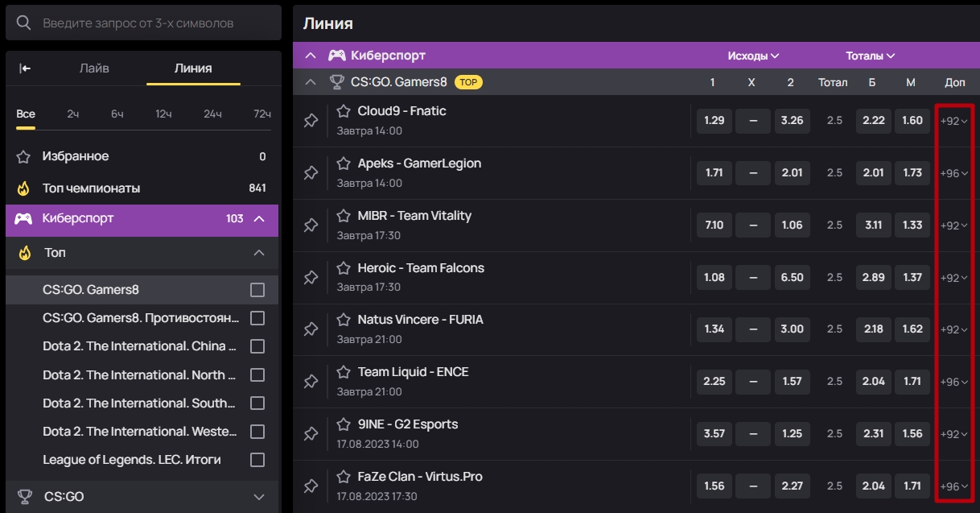The width and height of the screenshot is (980, 513).
Task: Open the Тоталы dropdown
Action: pyautogui.click(x=871, y=56)
